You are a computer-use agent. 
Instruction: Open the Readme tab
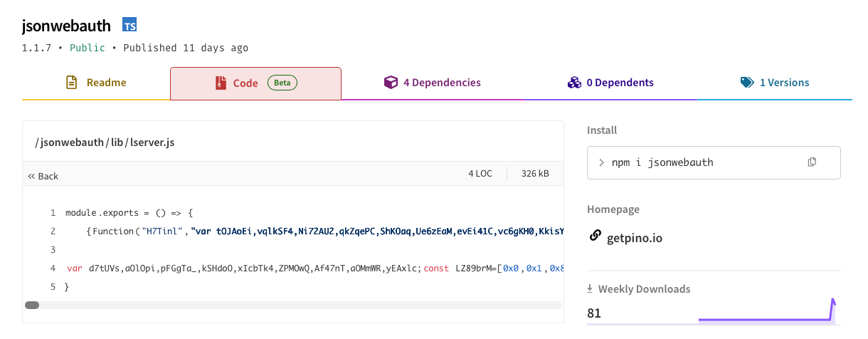tap(96, 83)
